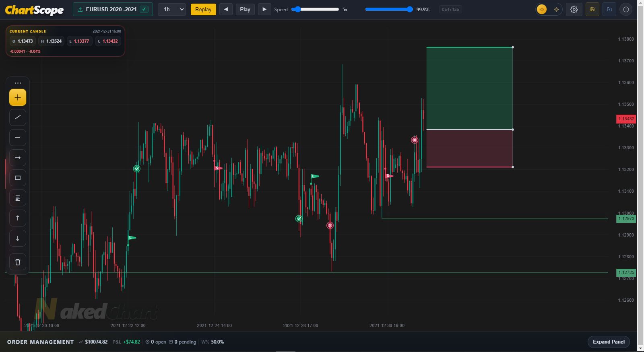644x352 pixels.
Task: Click the 2021-12-24 14:00 time axis label
Action: pyautogui.click(x=214, y=325)
